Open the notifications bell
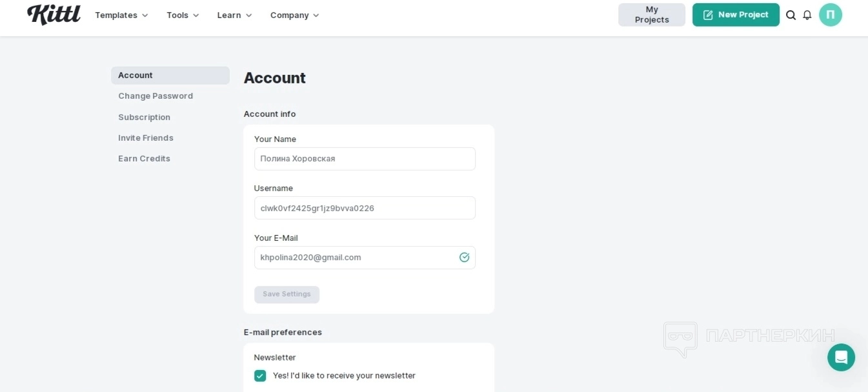 click(x=807, y=15)
